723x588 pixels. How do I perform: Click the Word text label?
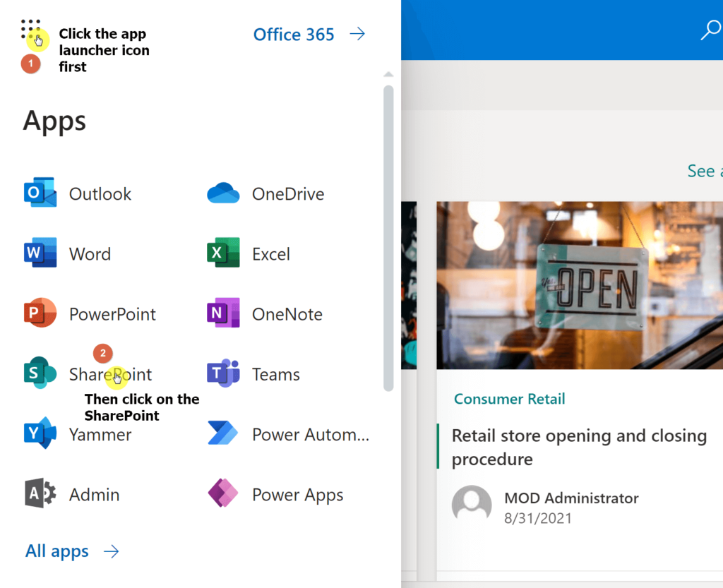[x=90, y=254]
